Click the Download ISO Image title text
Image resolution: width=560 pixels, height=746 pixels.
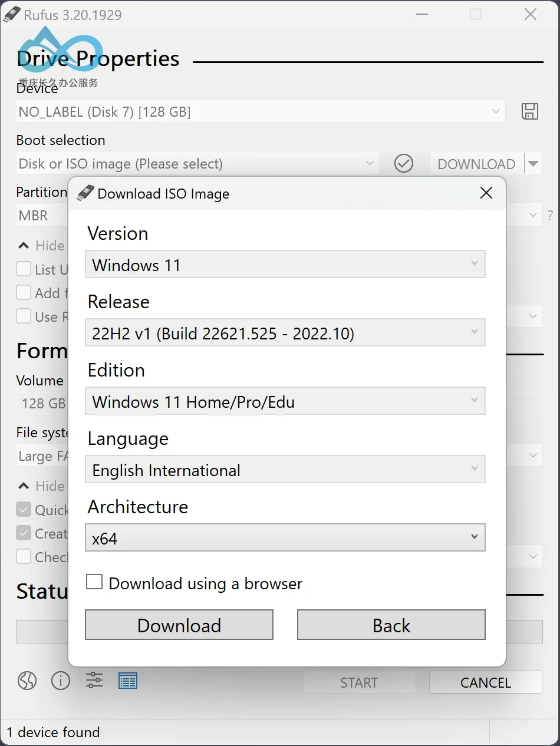coord(163,194)
